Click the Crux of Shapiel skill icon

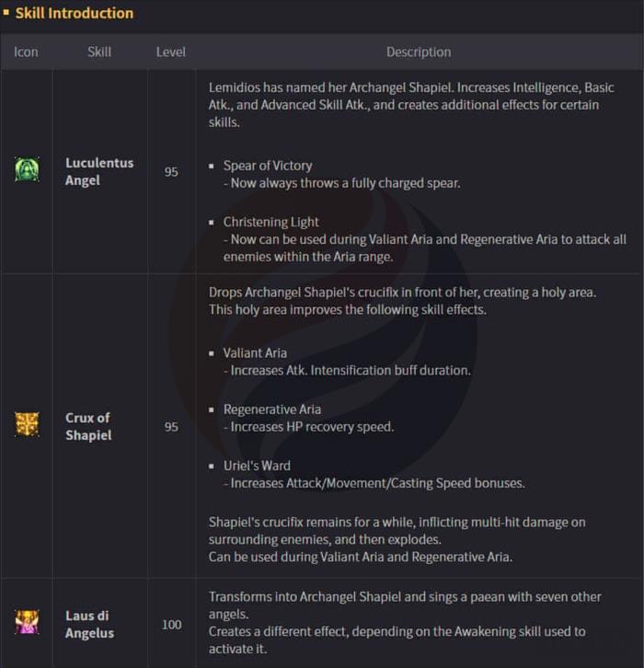[27, 424]
